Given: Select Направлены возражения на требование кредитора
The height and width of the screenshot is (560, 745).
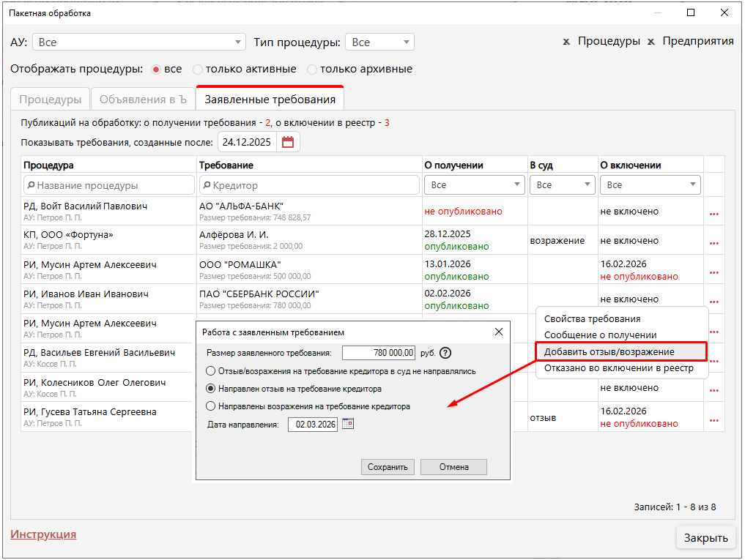Looking at the screenshot, I should tap(212, 406).
